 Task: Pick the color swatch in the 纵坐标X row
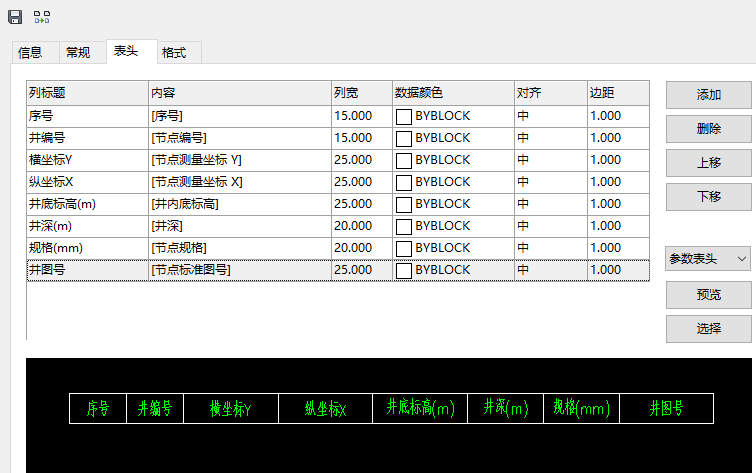[x=404, y=183]
